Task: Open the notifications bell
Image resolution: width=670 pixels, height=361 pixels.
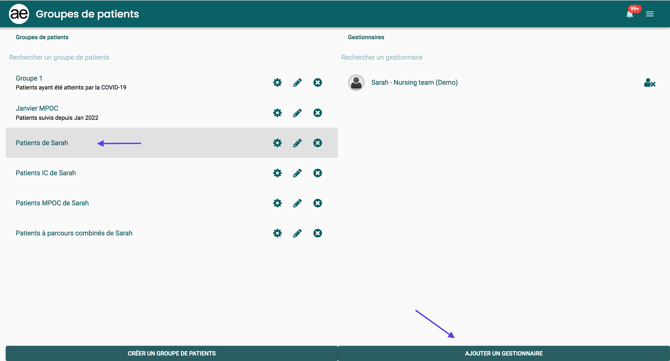Action: click(x=630, y=14)
